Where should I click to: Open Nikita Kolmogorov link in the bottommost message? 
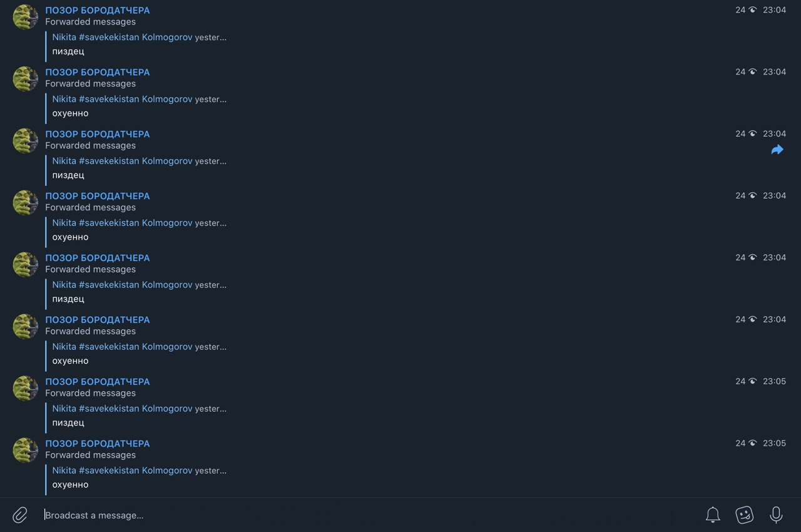(122, 470)
